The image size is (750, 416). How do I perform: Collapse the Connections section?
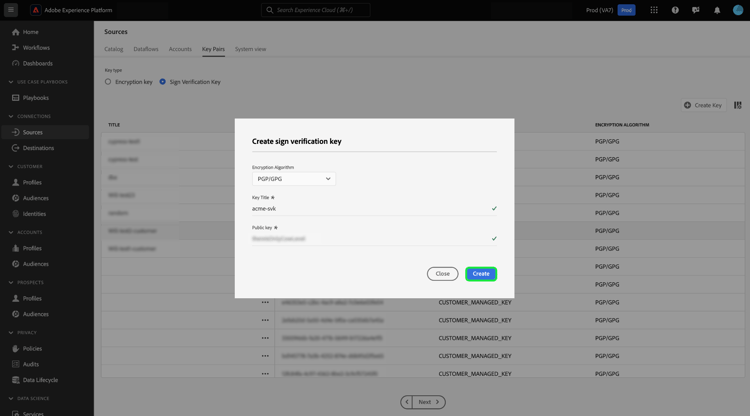tap(11, 116)
